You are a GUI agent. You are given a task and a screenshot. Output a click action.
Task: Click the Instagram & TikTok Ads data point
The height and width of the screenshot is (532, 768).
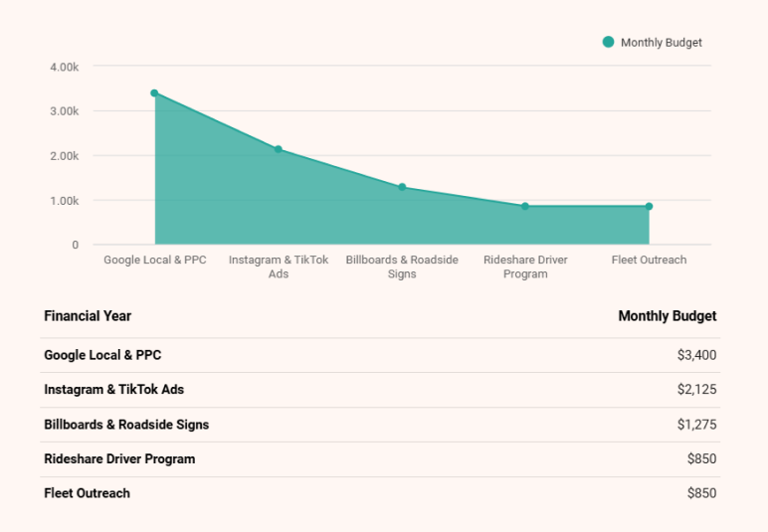coord(279,149)
